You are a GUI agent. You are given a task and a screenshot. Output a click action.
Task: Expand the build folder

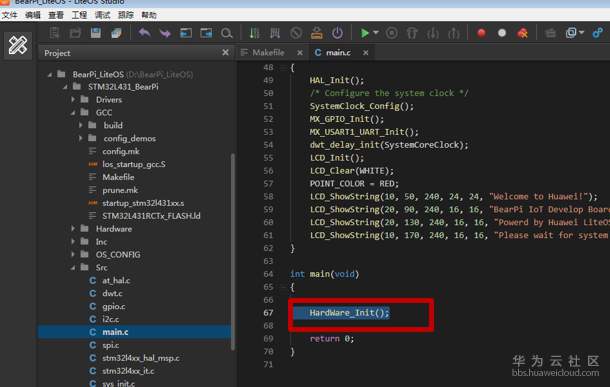click(x=81, y=125)
